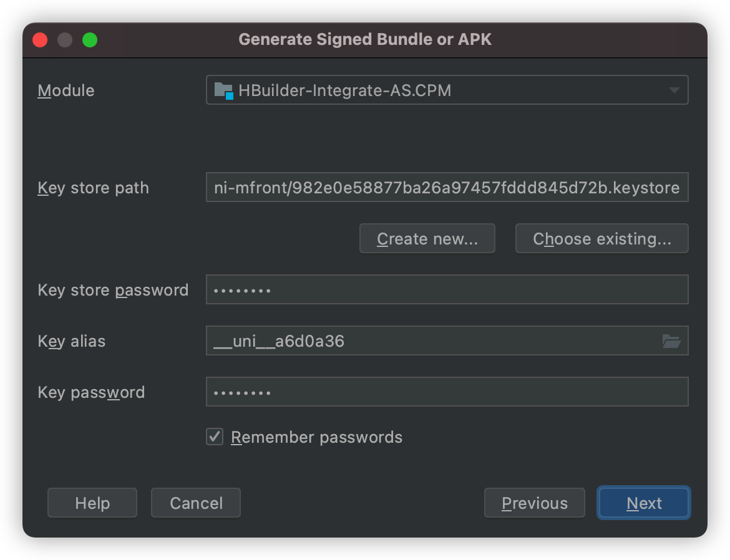Screen dimensions: 730x560
Task: Click the green maximize window button
Action: (90, 40)
